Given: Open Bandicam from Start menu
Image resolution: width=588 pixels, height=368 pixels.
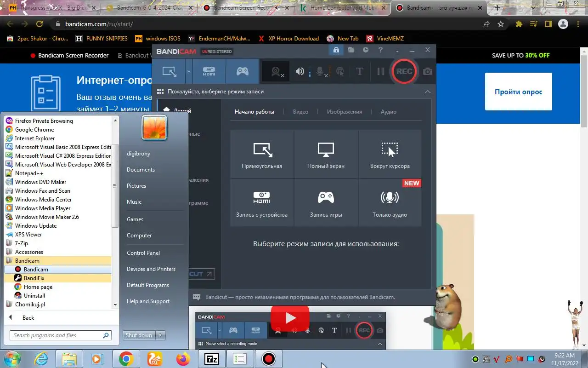Looking at the screenshot, I should click(x=58, y=270).
